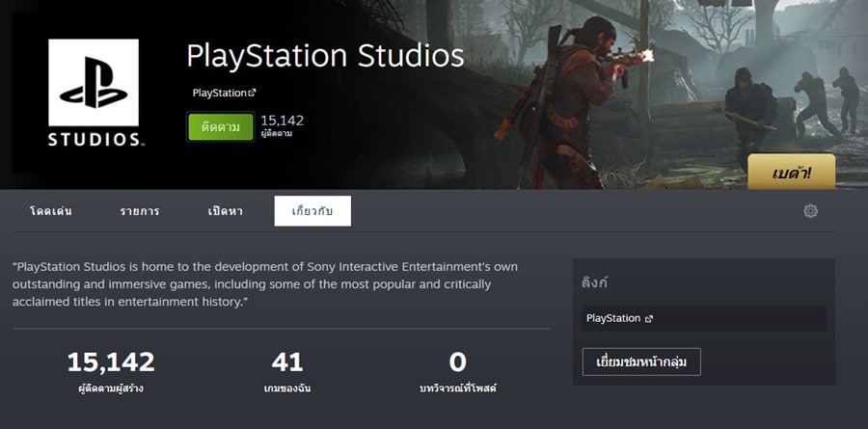Click external-link icon in ลิงก์ panel
This screenshot has height=429, width=868.
tap(649, 319)
